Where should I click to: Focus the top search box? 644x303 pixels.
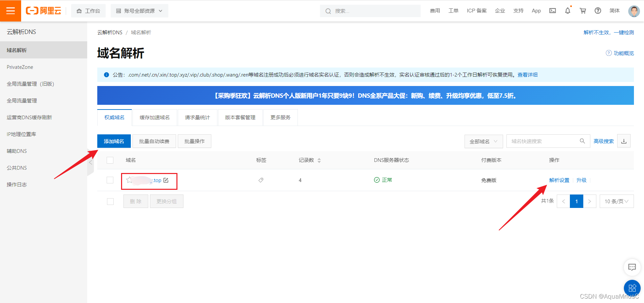(x=370, y=11)
